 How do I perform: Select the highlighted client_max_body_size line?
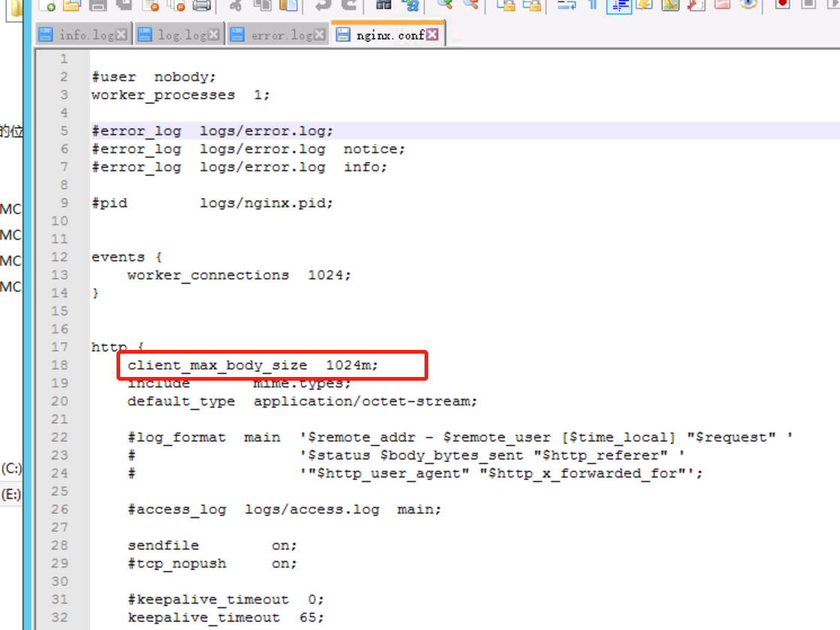[x=253, y=365]
